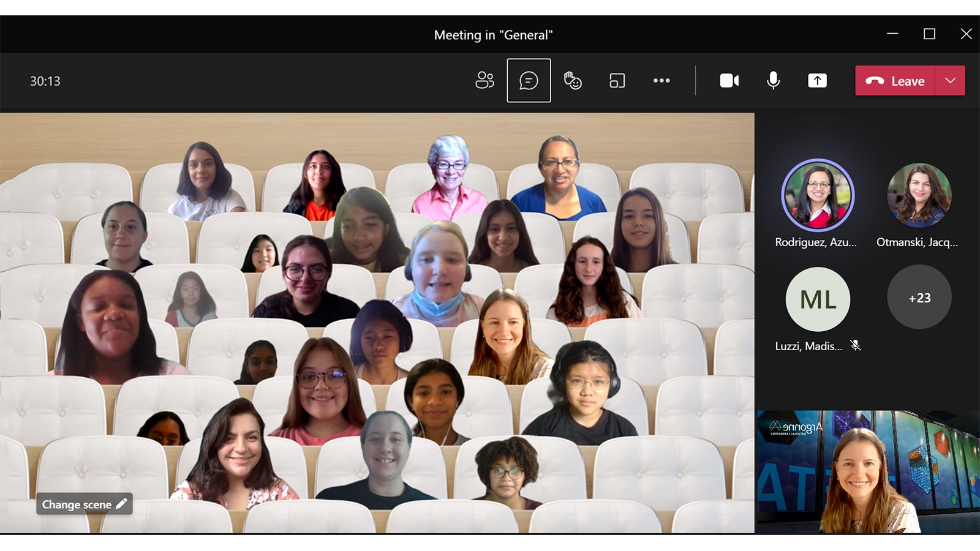980x551 pixels.
Task: Select Rodriguez participant avatar
Action: click(818, 195)
